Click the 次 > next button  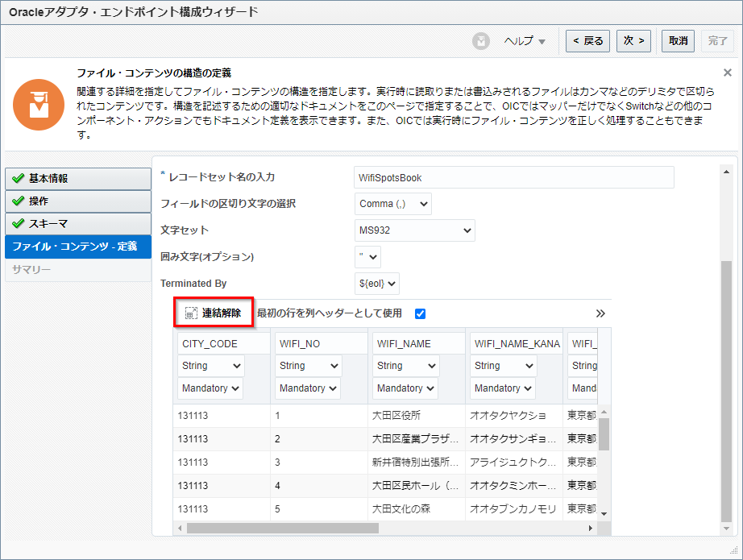(x=633, y=41)
